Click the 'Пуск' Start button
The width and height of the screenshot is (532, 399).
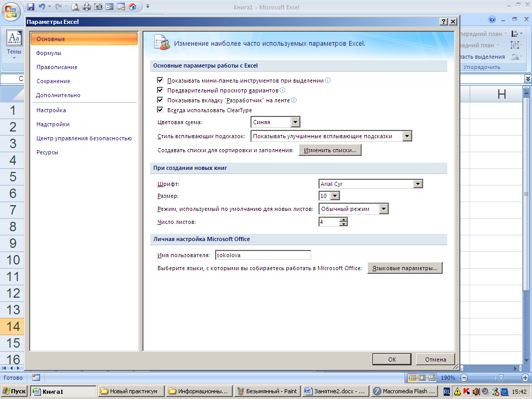coord(14,391)
